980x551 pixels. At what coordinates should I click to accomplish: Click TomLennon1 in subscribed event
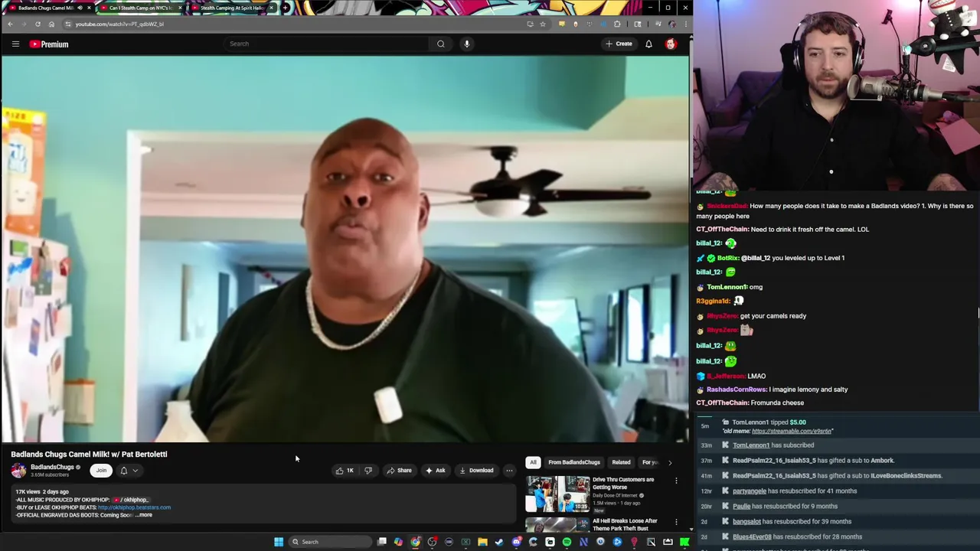[751, 445]
